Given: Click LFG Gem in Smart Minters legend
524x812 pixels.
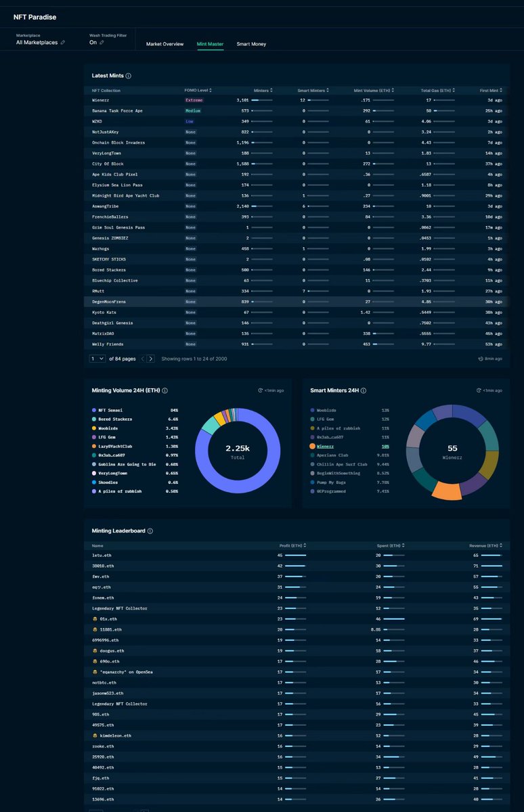Looking at the screenshot, I should click(326, 419).
